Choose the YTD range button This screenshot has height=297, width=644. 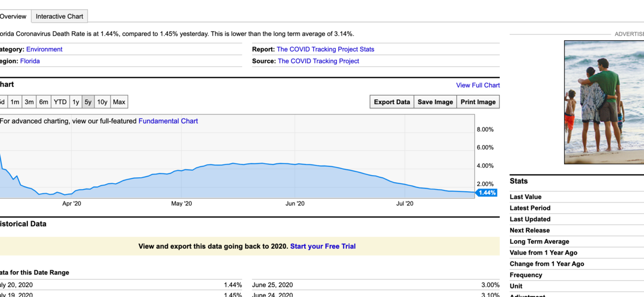point(60,102)
